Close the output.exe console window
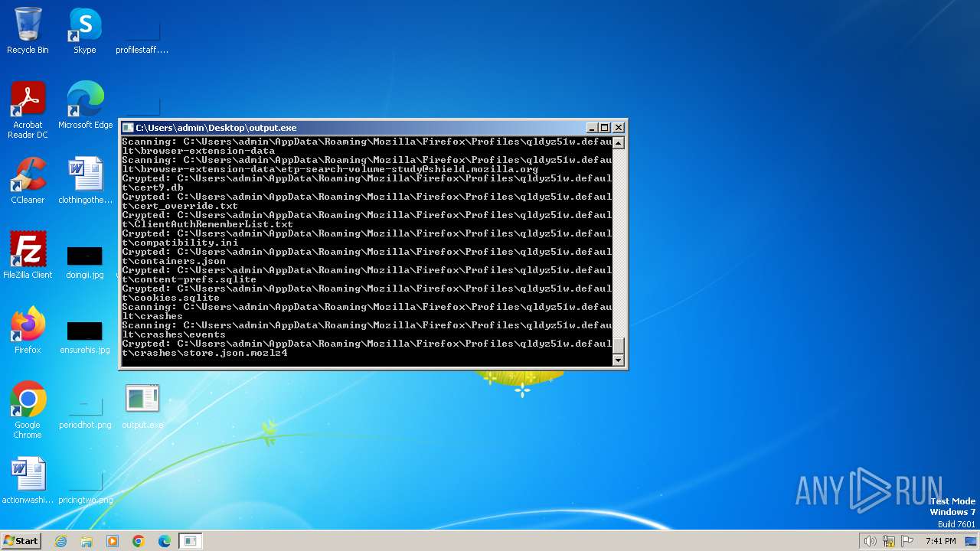The height and width of the screenshot is (551, 980). 619,128
